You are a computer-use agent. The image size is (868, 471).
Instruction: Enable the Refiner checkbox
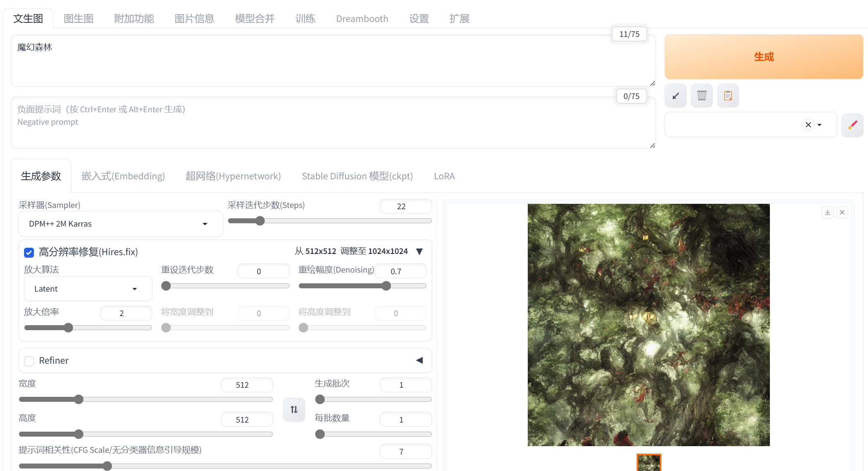point(29,361)
